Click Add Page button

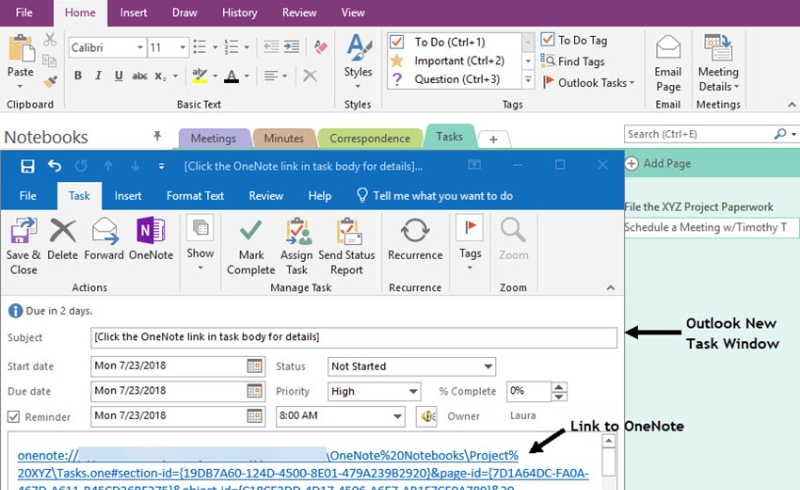point(659,163)
